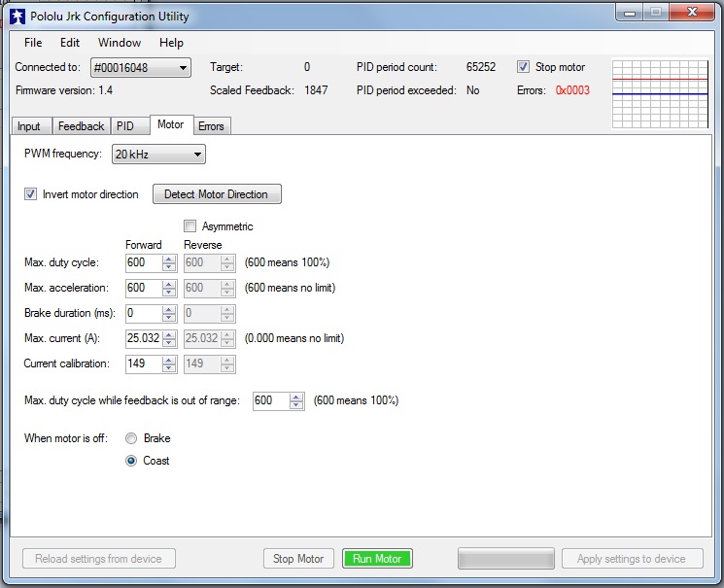Enable the Asymmetric checkbox

pos(190,225)
